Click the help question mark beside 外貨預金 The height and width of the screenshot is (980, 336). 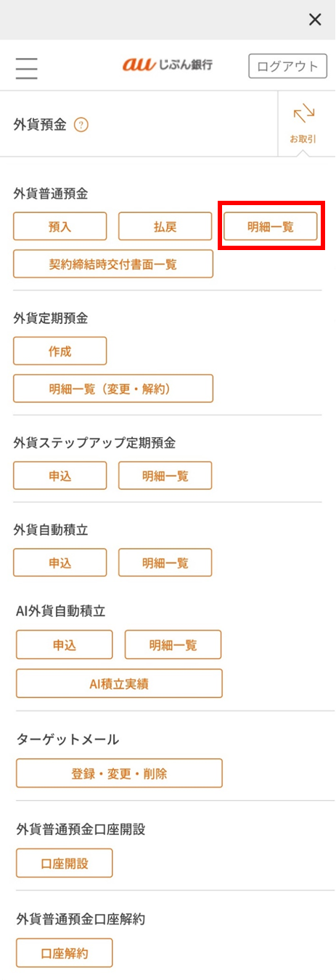click(81, 125)
